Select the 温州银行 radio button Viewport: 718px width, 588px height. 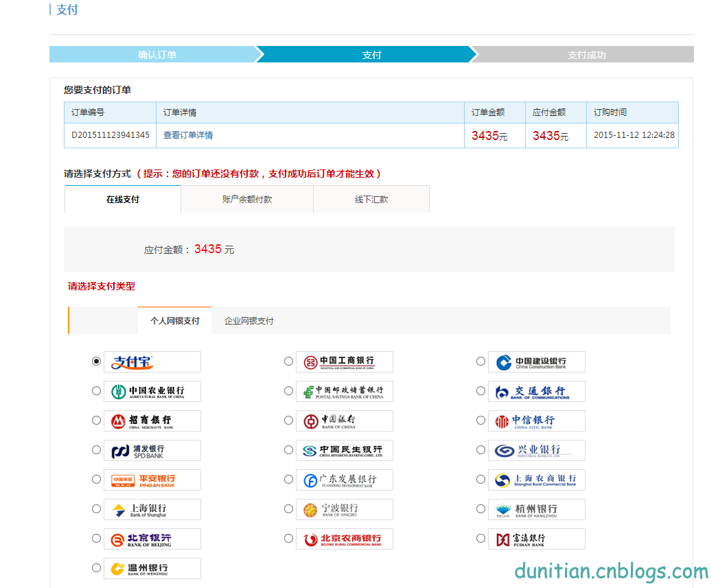point(96,568)
